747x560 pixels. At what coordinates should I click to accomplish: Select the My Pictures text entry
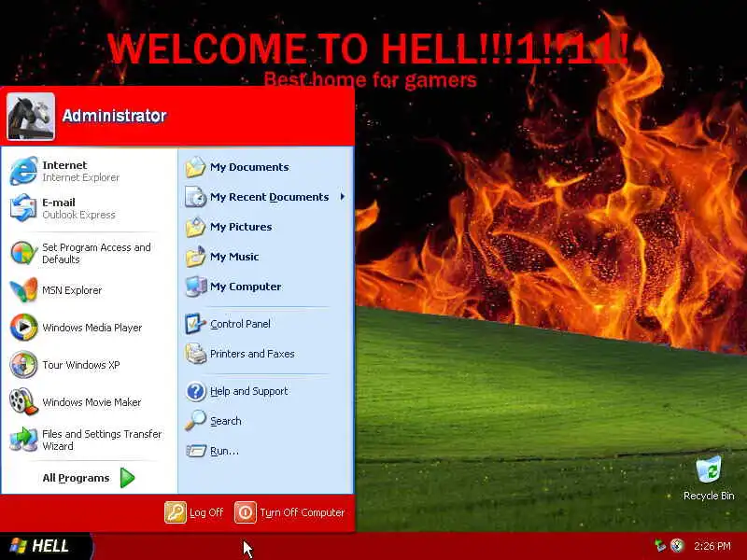241,227
